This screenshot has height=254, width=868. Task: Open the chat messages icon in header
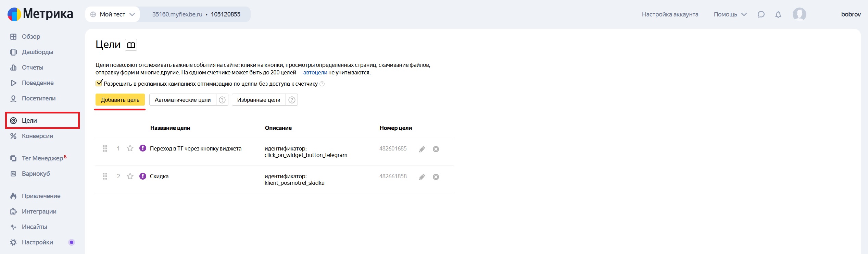(x=761, y=14)
